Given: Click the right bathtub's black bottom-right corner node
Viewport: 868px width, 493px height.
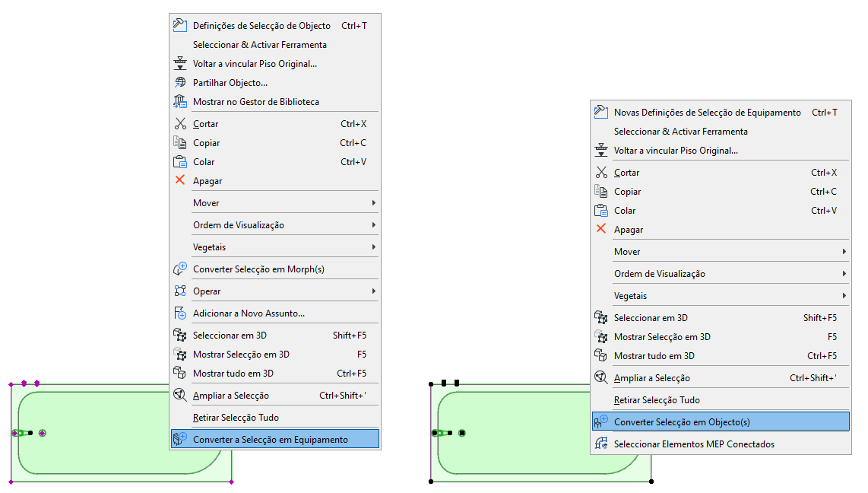Looking at the screenshot, I should [x=651, y=482].
